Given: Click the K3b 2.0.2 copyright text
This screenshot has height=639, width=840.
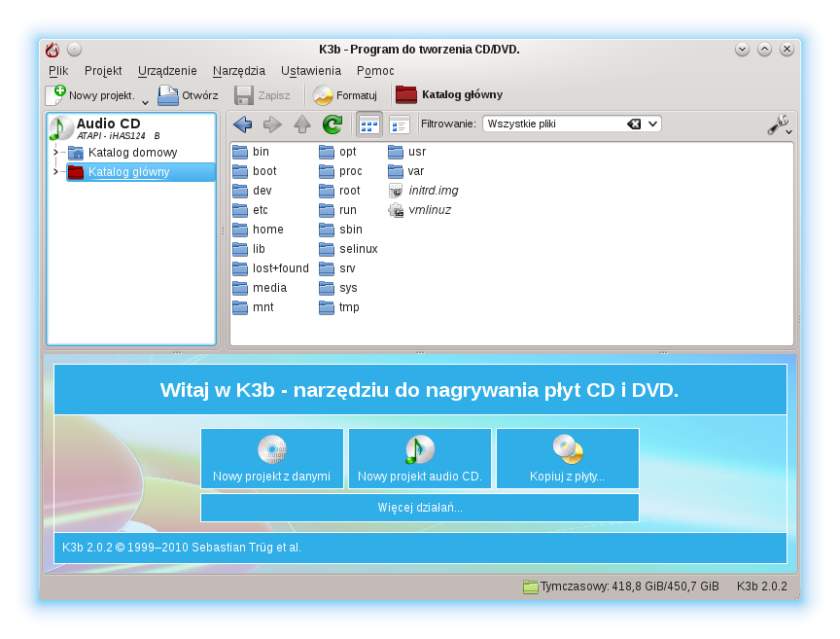Looking at the screenshot, I should click(182, 548).
